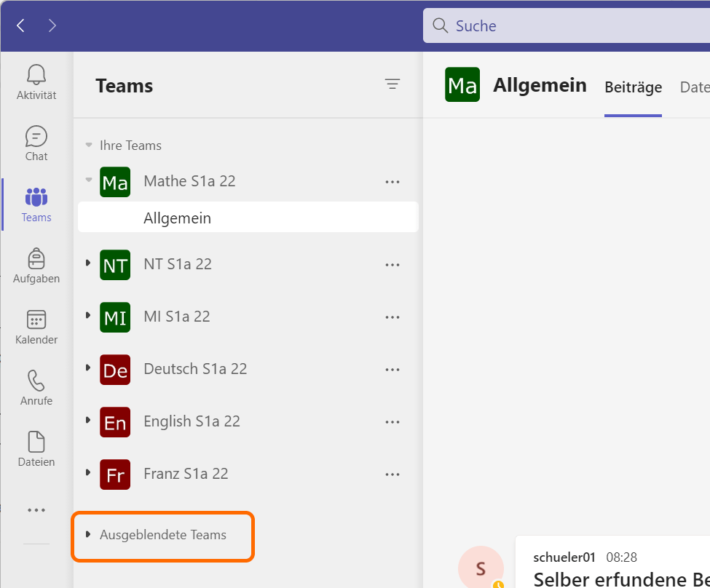Expand the NT S1a 22 team
This screenshot has width=710, height=588.
(x=88, y=263)
